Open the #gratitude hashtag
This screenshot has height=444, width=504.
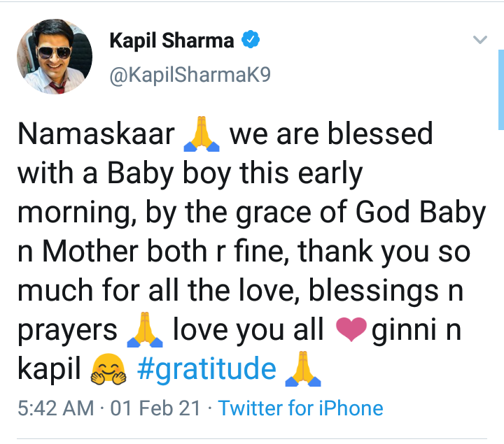205,368
